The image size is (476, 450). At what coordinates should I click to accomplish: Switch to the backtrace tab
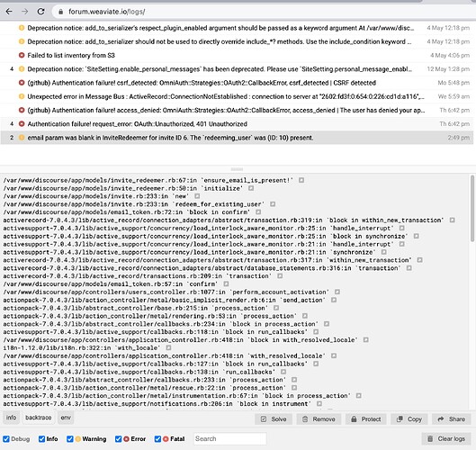click(x=39, y=418)
